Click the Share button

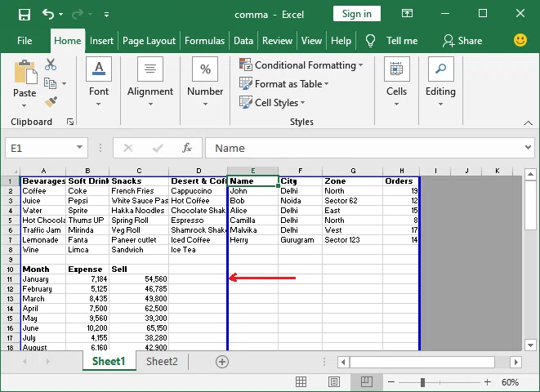462,41
